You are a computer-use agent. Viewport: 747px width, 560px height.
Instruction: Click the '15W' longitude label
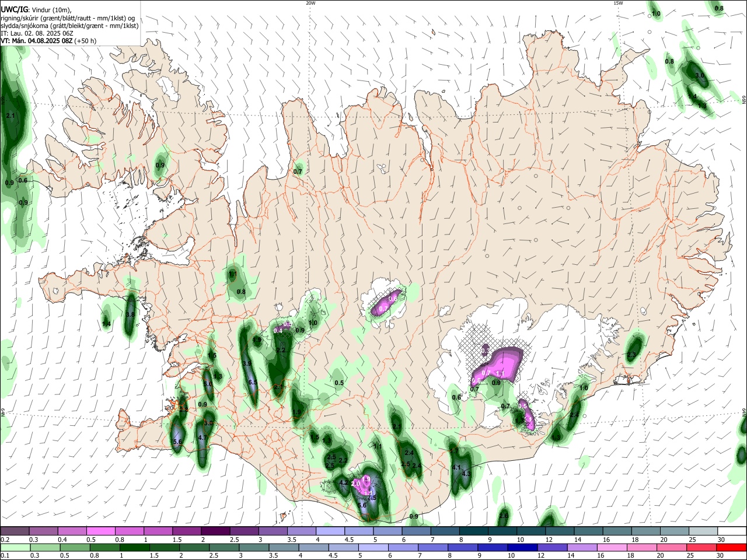click(618, 3)
